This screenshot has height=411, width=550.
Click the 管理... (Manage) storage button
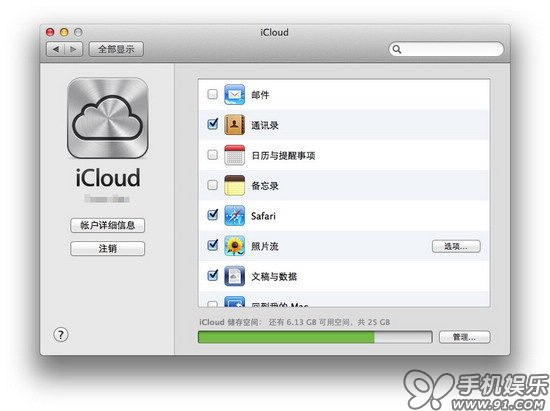coord(464,337)
